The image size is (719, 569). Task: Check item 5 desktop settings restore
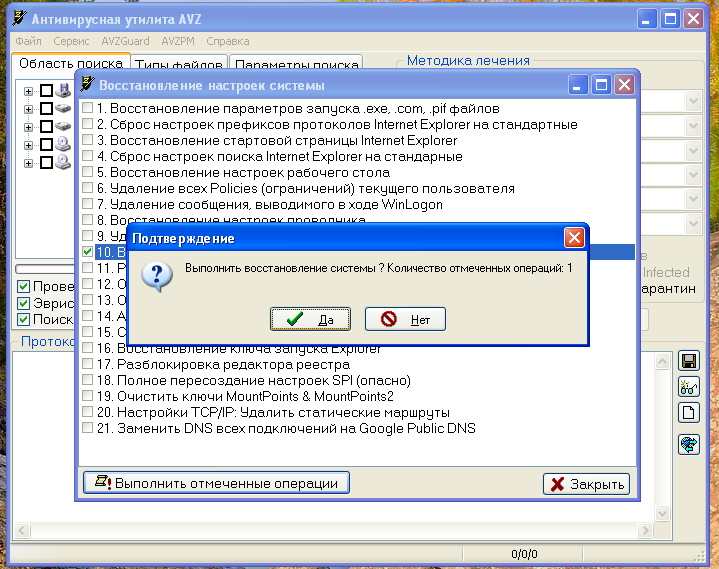pyautogui.click(x=87, y=172)
